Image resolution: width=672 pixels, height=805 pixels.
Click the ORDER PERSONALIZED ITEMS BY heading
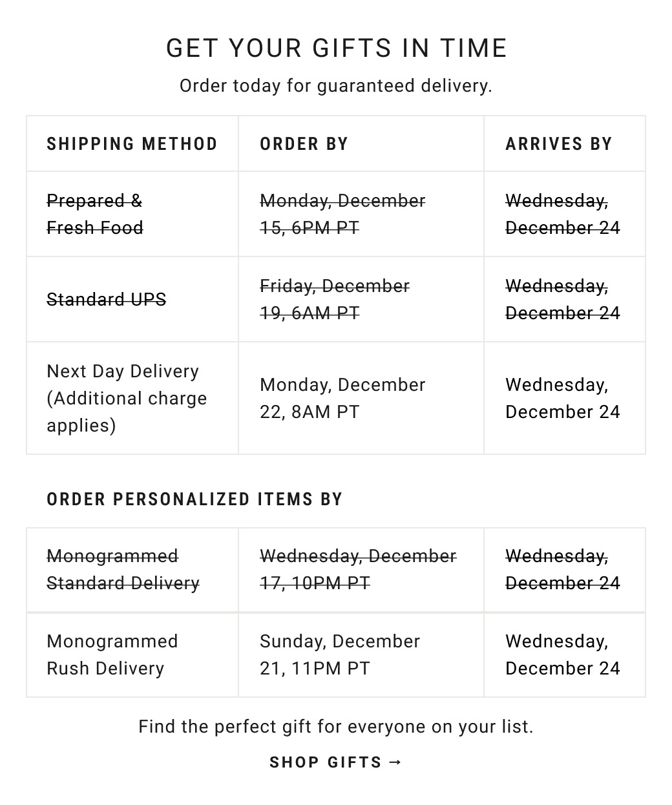coord(194,499)
